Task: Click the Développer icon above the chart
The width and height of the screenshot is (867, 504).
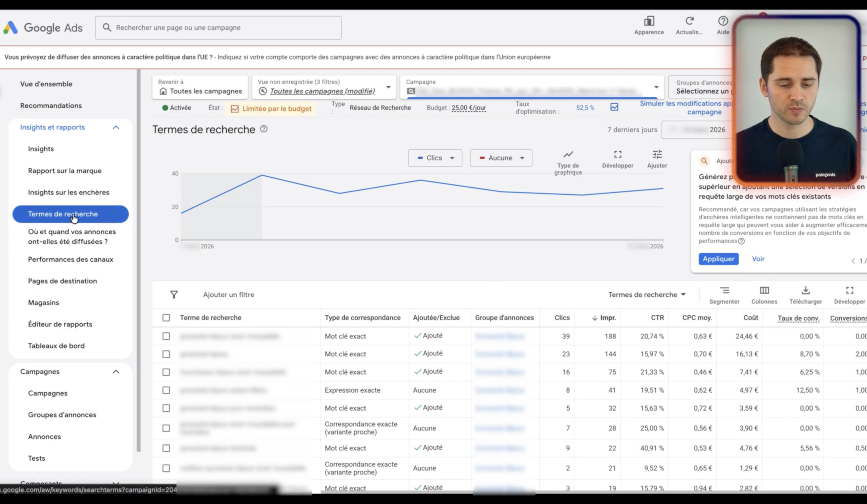Action: click(617, 154)
